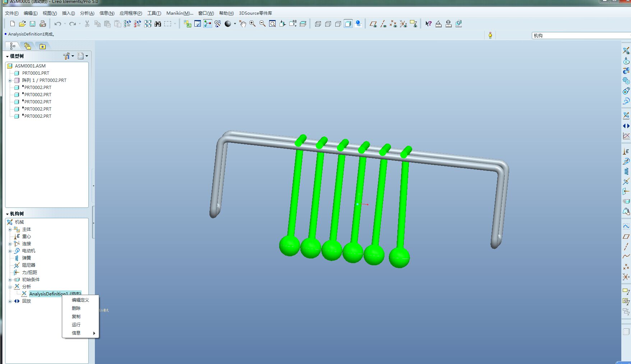Toggle annotation element display
Screen dimensions: 631x364
click(x=414, y=24)
